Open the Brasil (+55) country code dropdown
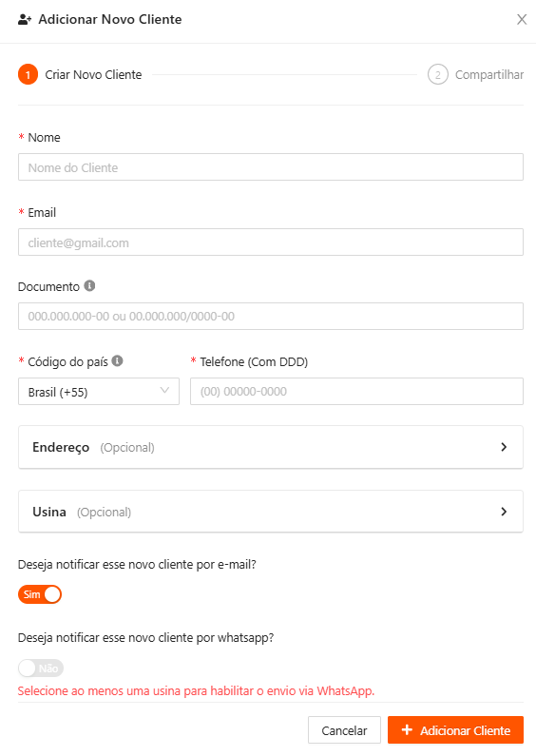Image resolution: width=536 pixels, height=756 pixels. [x=99, y=392]
